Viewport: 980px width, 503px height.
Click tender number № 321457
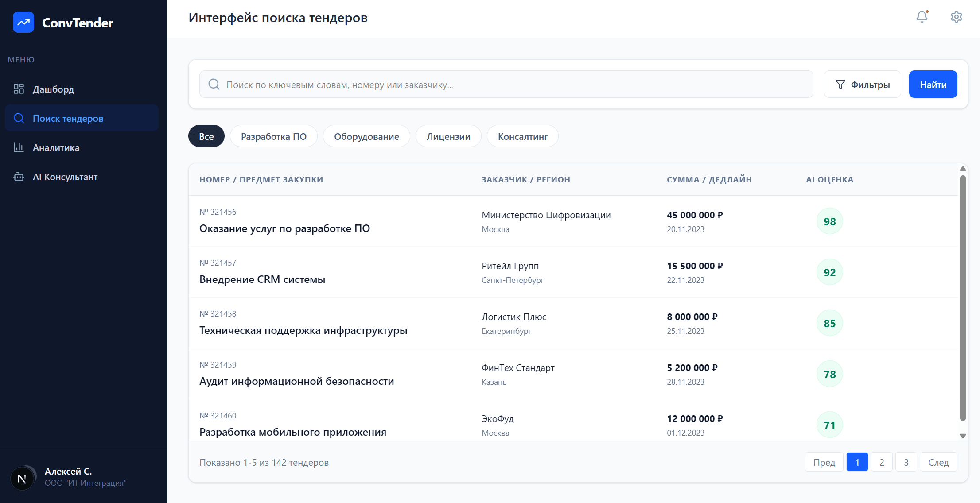click(x=218, y=263)
